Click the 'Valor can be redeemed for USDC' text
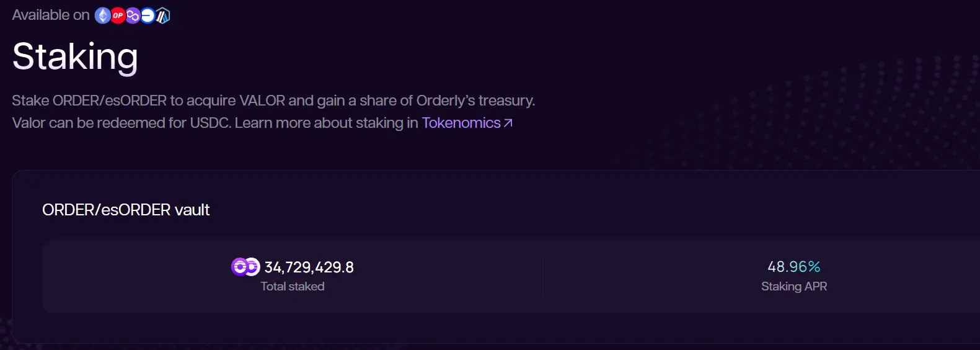980x350 pixels. click(x=121, y=123)
